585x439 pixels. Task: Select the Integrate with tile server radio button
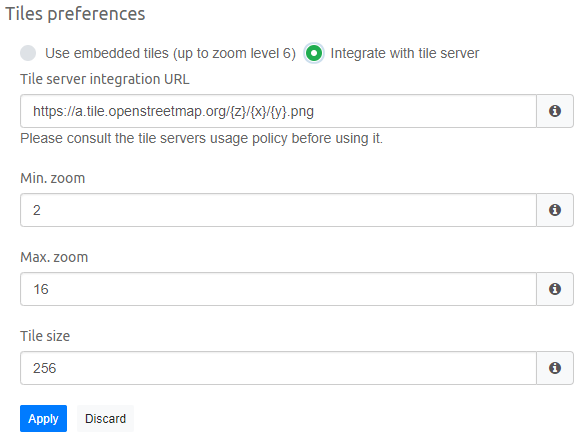[314, 53]
